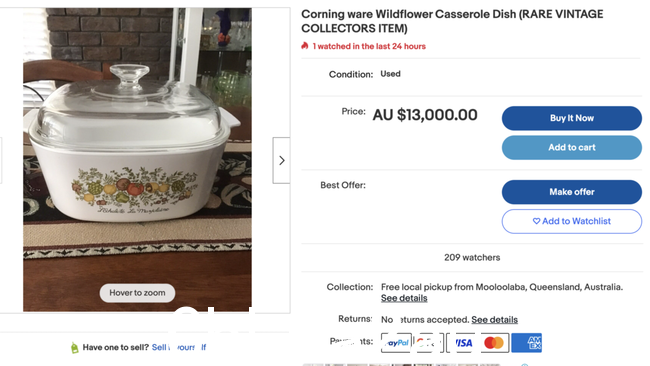Click the Corning ware listing title
The width and height of the screenshot is (650, 366).
pos(452,21)
